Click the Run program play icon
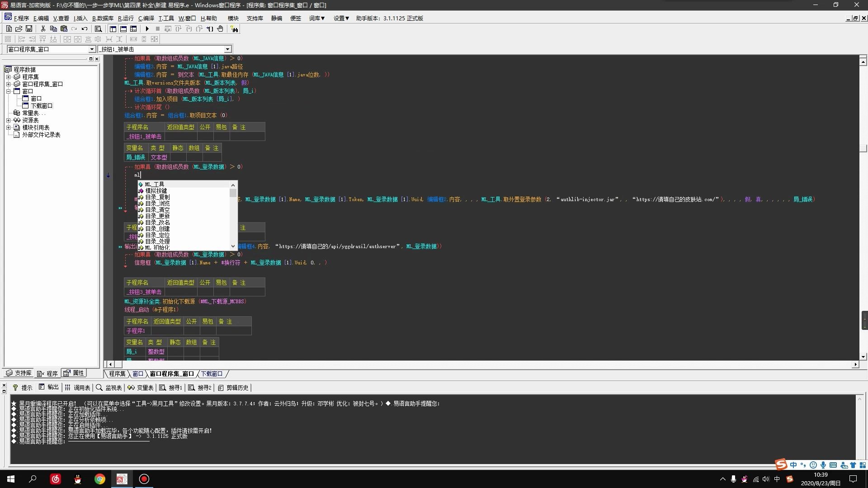The width and height of the screenshot is (868, 488). 147,28
